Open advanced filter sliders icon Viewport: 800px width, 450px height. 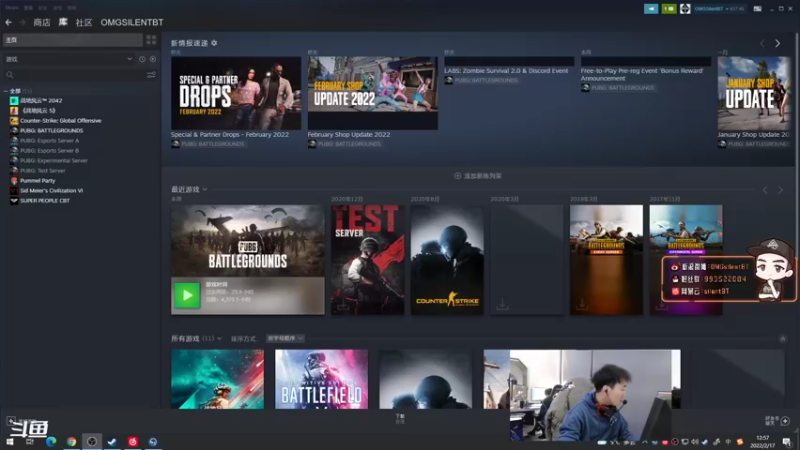point(151,74)
